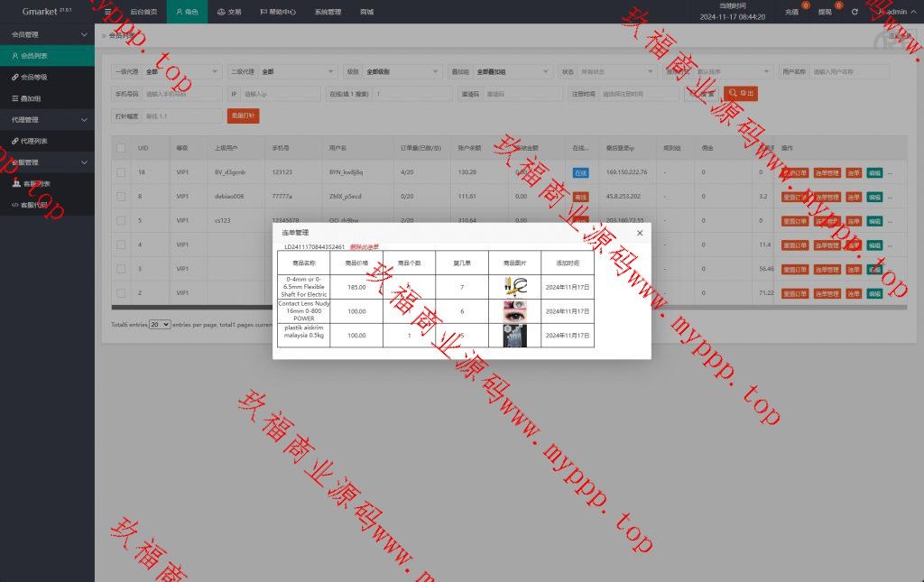Check the row checkbox for UID 18
The image size is (924, 582).
[x=121, y=171]
